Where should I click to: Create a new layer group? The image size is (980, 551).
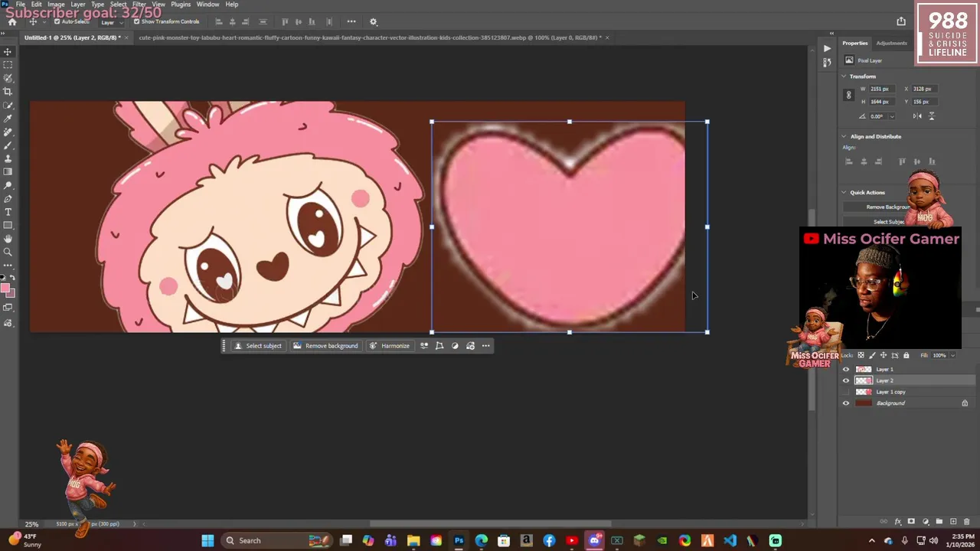click(x=939, y=522)
